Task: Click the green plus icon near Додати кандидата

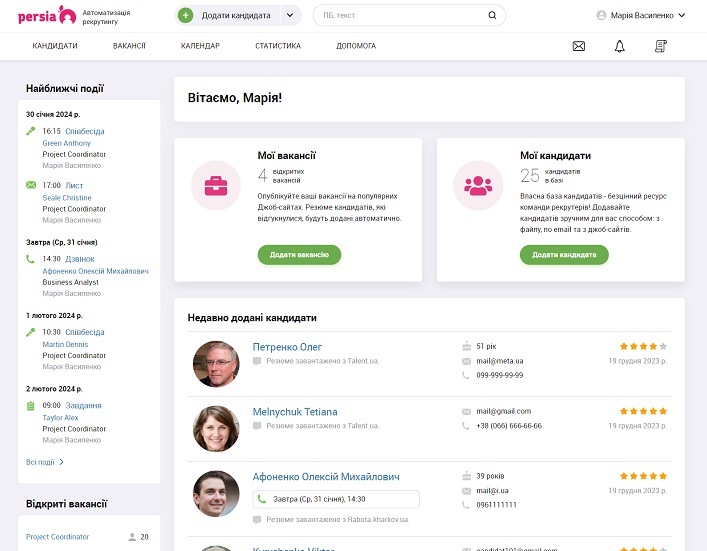Action: click(186, 16)
